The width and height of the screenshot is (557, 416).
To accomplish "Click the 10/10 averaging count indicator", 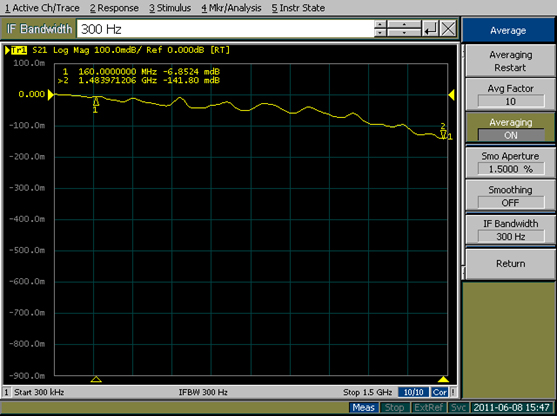I will coord(413,392).
